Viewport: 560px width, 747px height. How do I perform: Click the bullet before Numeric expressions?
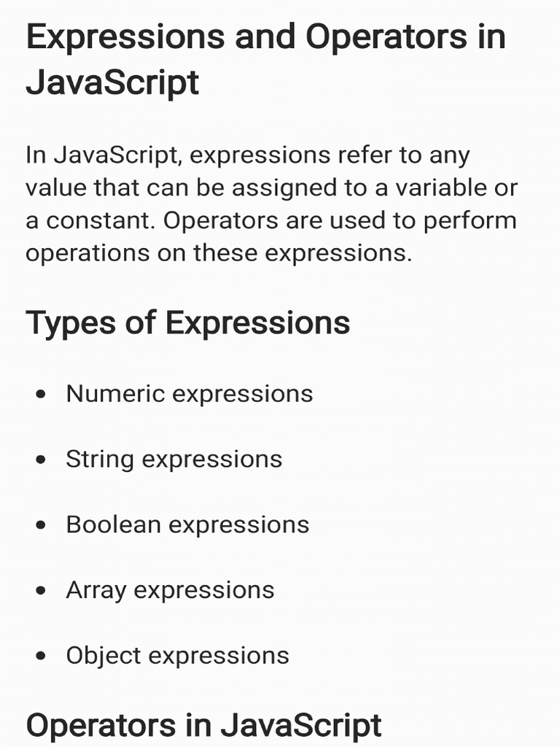[x=41, y=395]
